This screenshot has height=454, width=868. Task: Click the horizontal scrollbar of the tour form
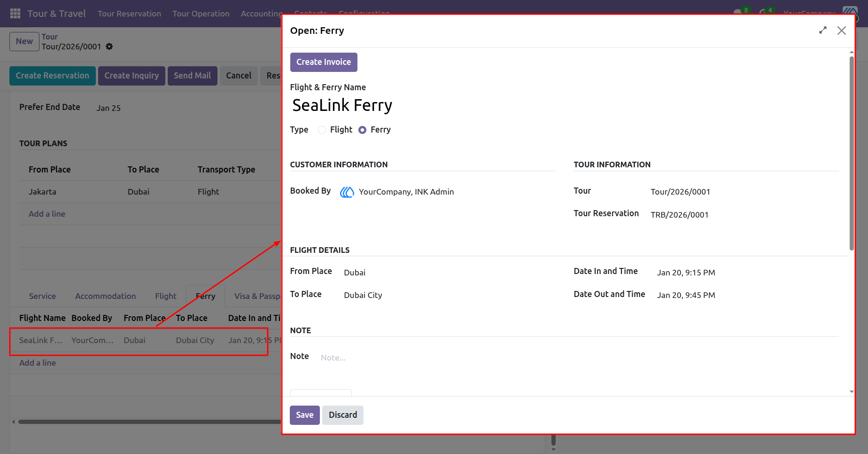click(x=149, y=422)
